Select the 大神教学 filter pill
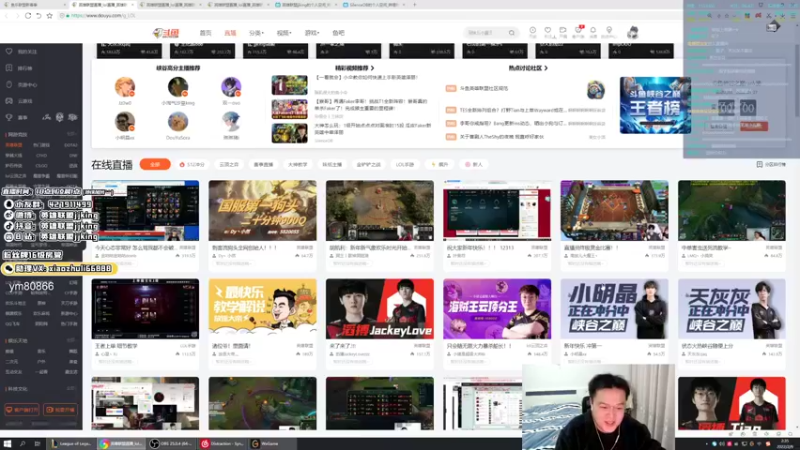 (x=297, y=164)
